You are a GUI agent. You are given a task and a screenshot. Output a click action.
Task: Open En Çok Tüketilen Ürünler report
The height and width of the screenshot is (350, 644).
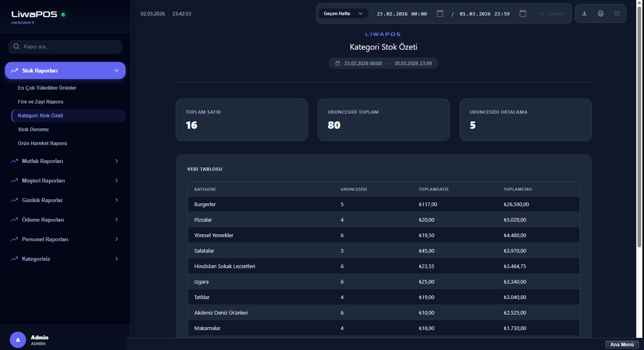point(47,88)
